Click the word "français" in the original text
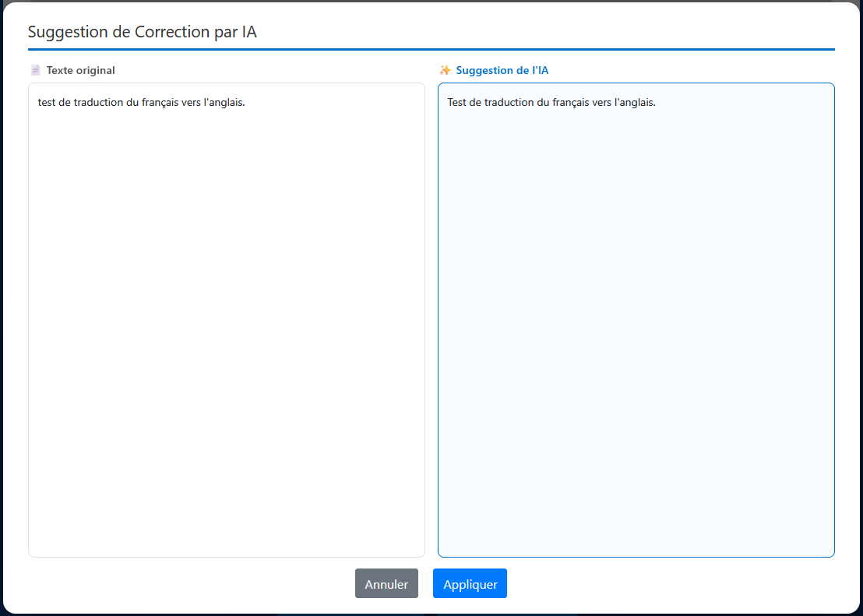The width and height of the screenshot is (863, 616). [160, 102]
